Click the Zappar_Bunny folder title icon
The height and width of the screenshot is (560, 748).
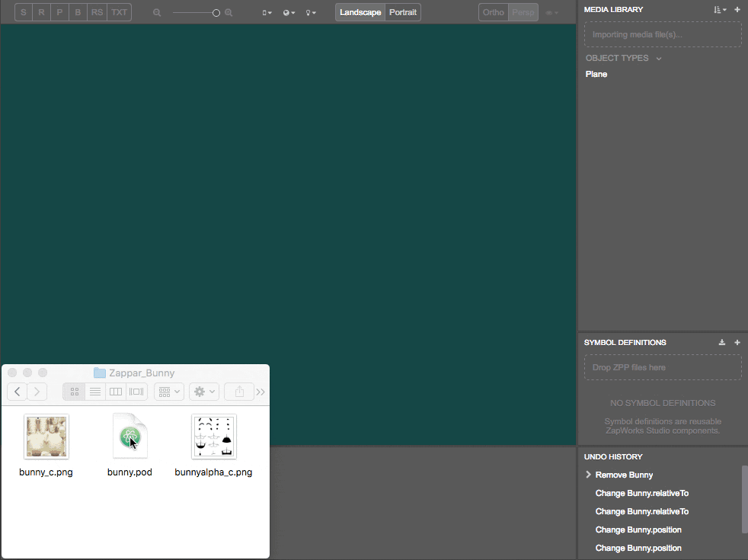(100, 373)
